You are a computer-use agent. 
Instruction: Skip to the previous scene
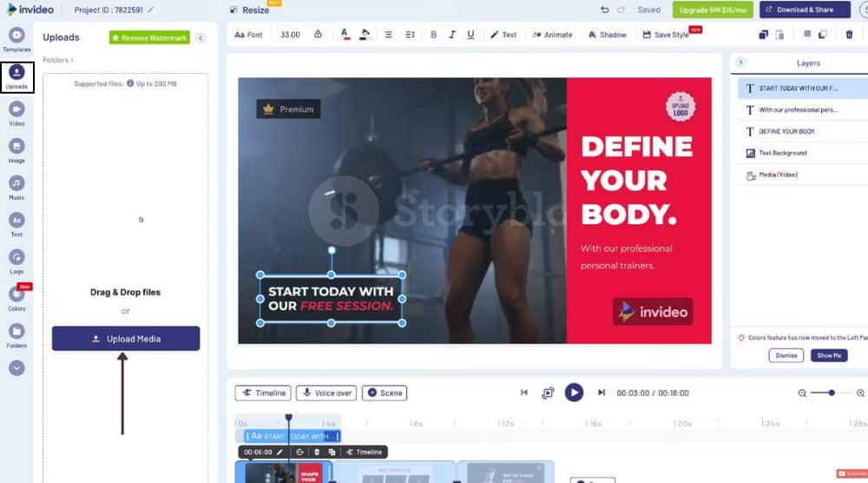tap(523, 393)
